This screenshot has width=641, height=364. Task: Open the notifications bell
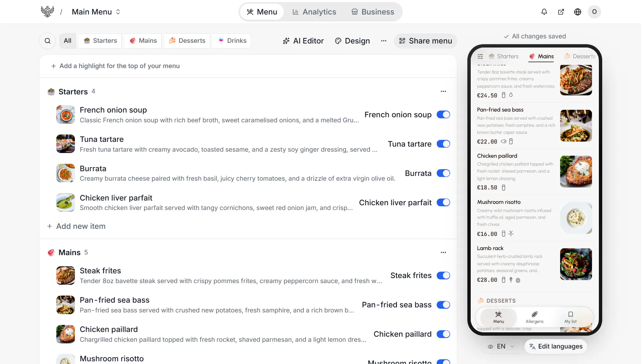point(544,12)
